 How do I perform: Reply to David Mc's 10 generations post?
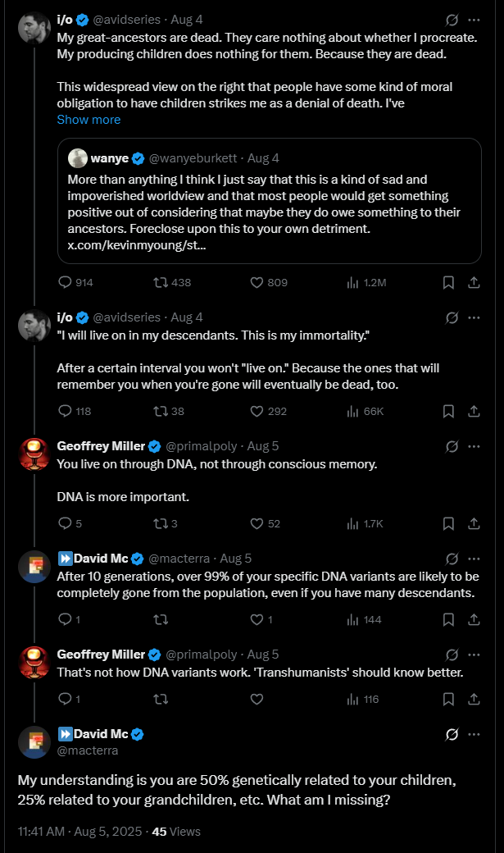pos(66,619)
